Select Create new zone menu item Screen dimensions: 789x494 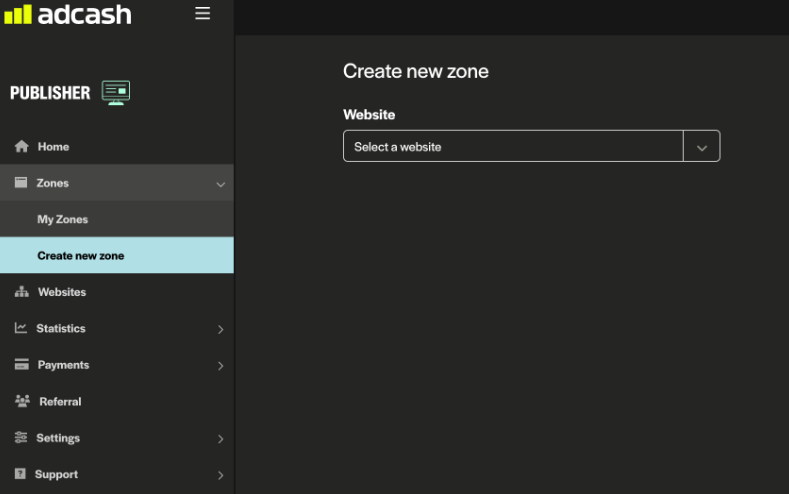[81, 256]
